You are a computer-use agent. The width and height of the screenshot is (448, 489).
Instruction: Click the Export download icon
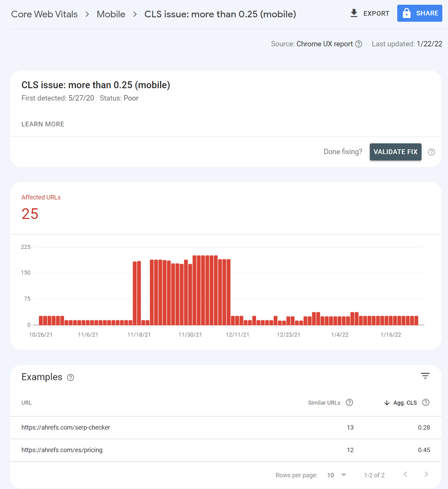pyautogui.click(x=354, y=13)
